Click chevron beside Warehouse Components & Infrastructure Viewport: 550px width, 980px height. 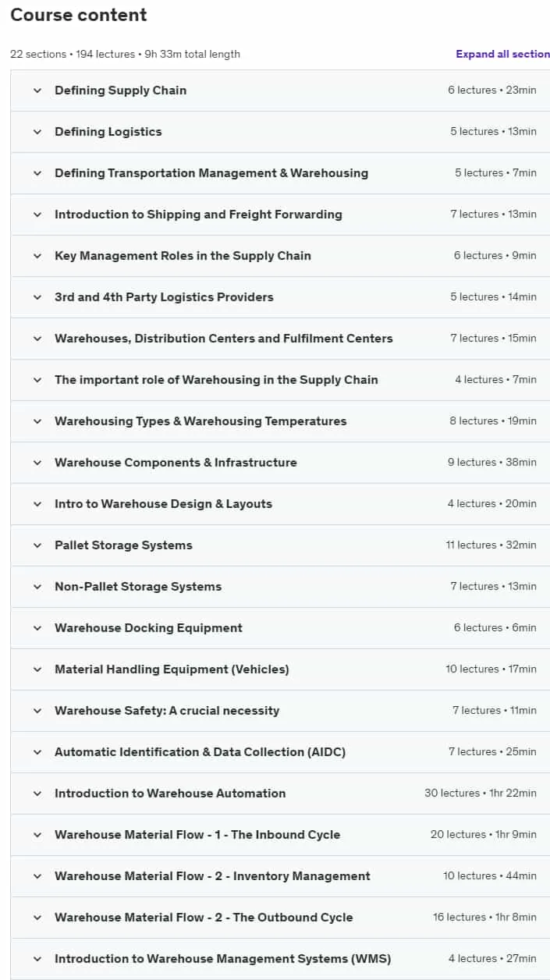click(x=37, y=463)
